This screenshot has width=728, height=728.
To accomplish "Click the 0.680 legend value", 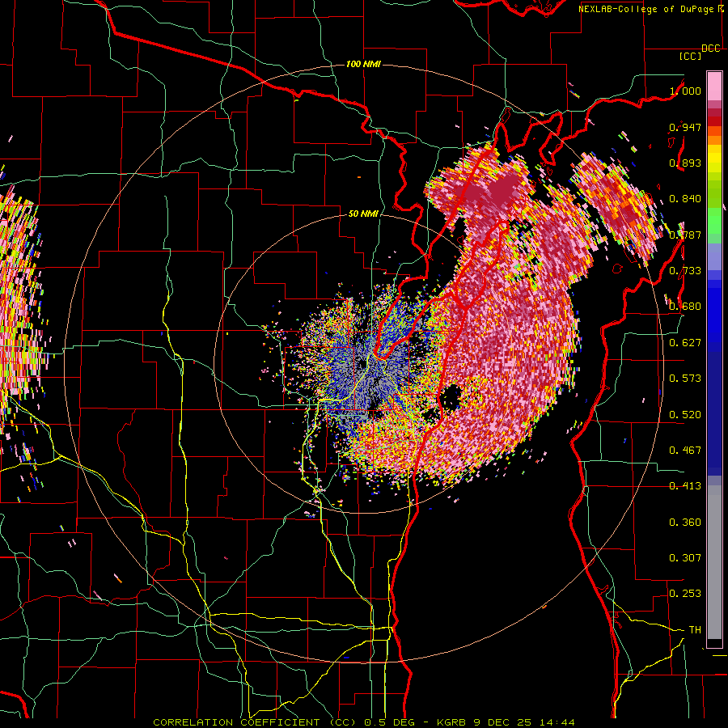I will tap(685, 307).
